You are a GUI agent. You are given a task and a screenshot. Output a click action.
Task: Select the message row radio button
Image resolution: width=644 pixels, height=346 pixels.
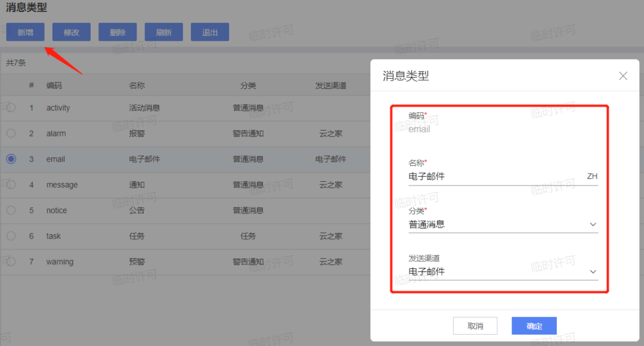pos(11,184)
